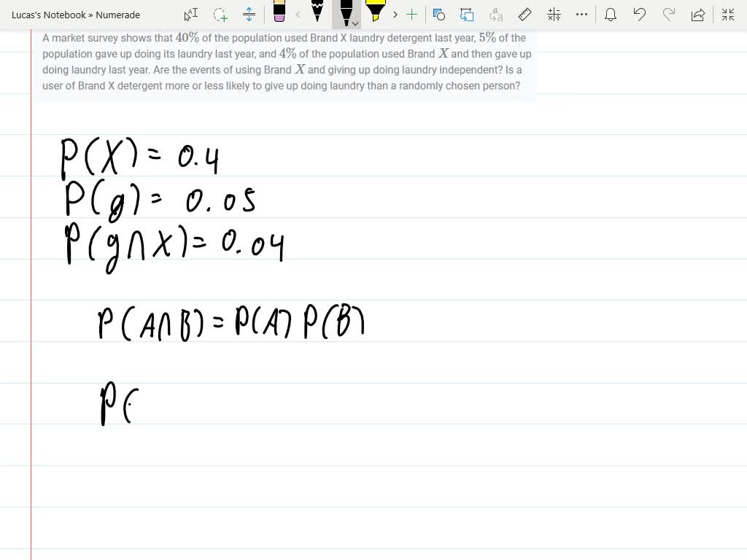Add a new pen with plus icon

(412, 15)
